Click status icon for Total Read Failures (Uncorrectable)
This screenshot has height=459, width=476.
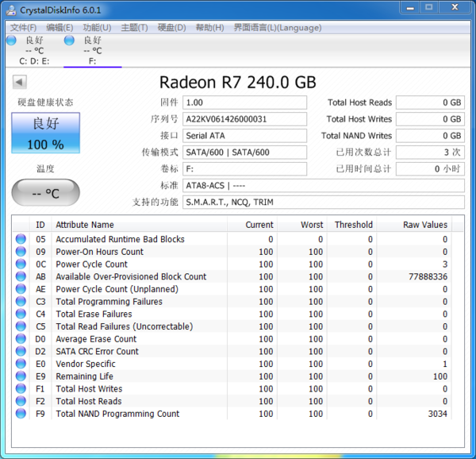tap(21, 326)
